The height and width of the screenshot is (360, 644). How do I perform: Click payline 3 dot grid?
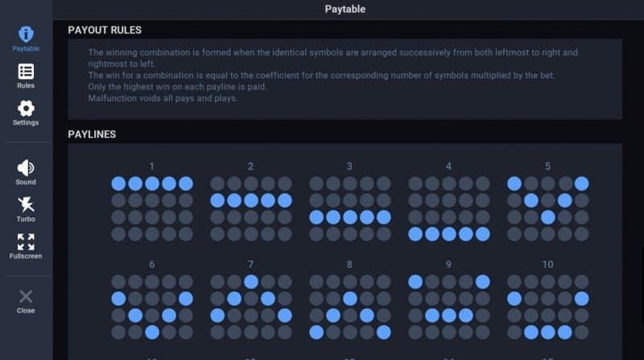click(349, 209)
